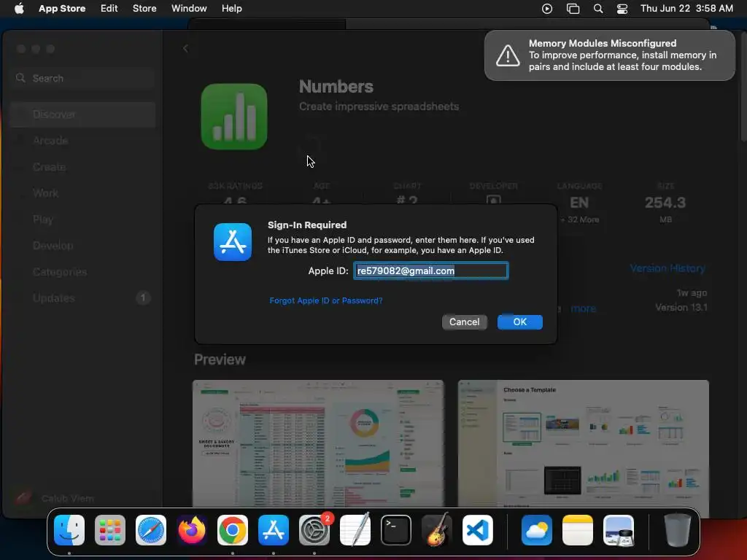Screen dimensions: 747x560
Task: Open the Choose a Template preview thumbnail
Action: pos(583,443)
